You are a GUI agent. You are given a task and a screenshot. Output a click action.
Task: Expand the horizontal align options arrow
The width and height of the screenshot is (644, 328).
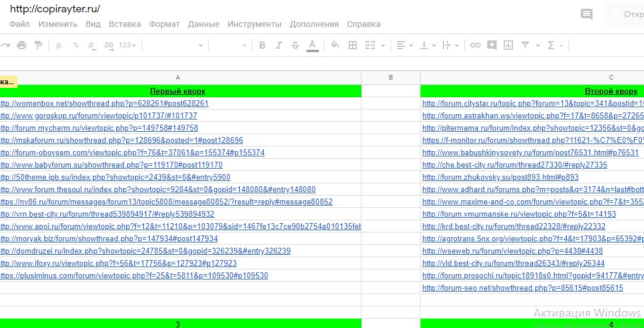click(411, 46)
